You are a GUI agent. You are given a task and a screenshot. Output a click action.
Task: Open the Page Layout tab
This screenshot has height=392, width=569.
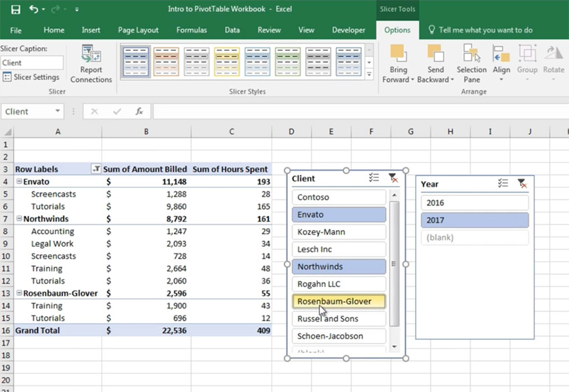coord(138,30)
